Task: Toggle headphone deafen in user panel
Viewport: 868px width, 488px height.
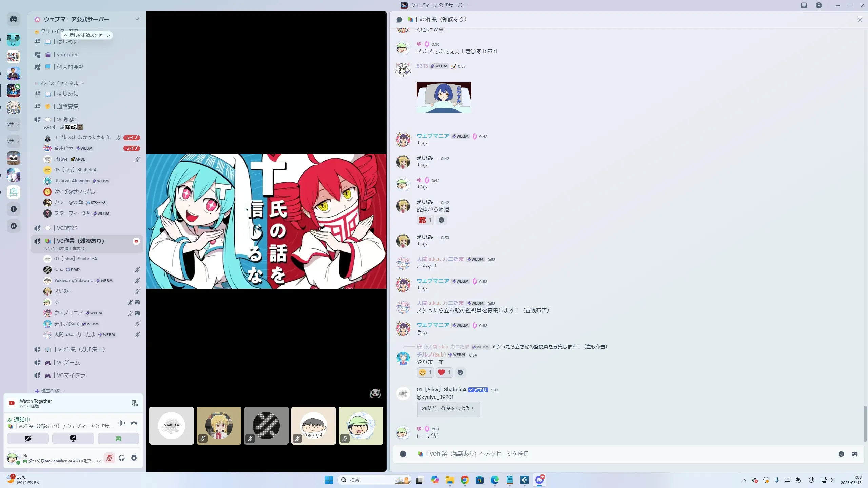Action: pyautogui.click(x=122, y=458)
